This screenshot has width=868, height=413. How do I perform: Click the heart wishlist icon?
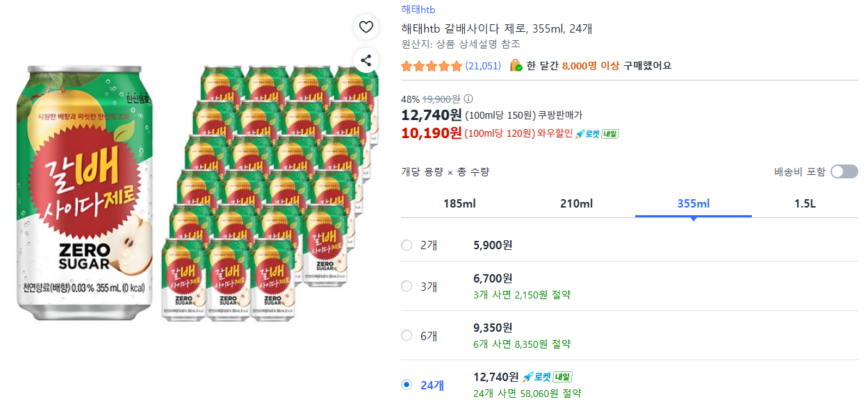click(366, 28)
